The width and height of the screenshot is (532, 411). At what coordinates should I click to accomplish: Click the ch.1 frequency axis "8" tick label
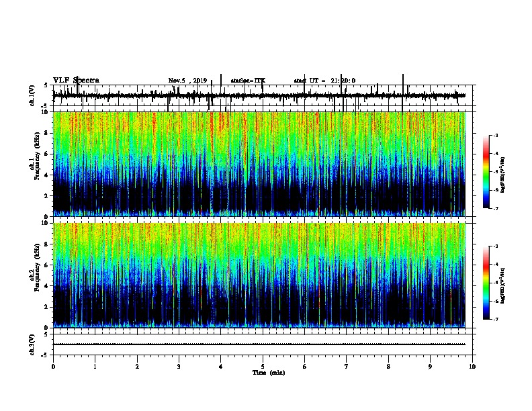46,133
